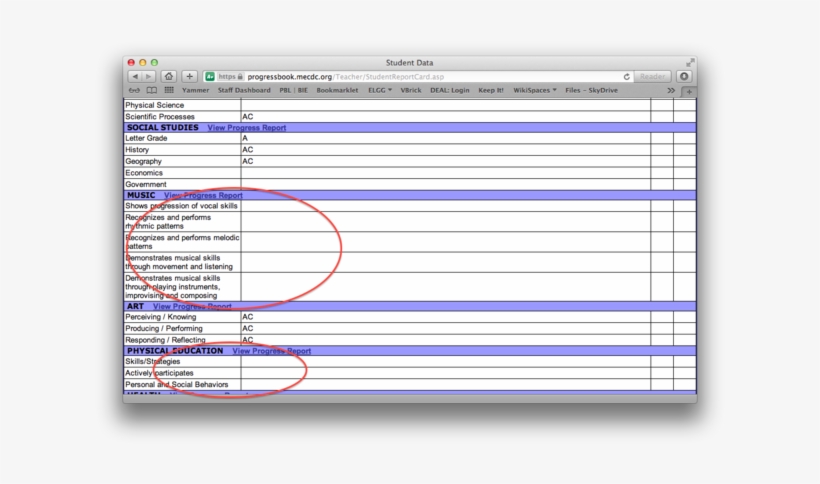Click Recognizes and performs melodic patterns
Image resolution: width=820 pixels, height=484 pixels.
coord(182,241)
